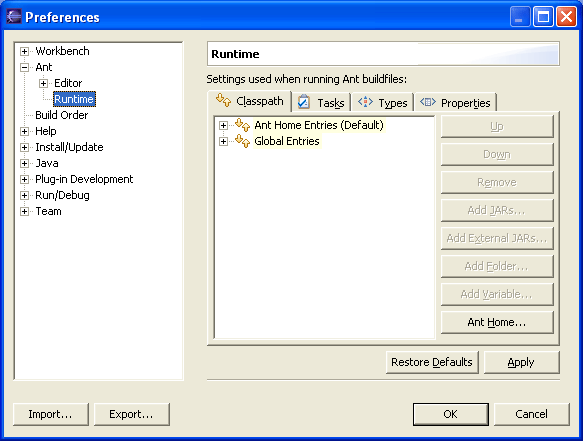Screen dimensions: 583x441
Task: Collapse the Ant tree node
Action: coord(25,67)
